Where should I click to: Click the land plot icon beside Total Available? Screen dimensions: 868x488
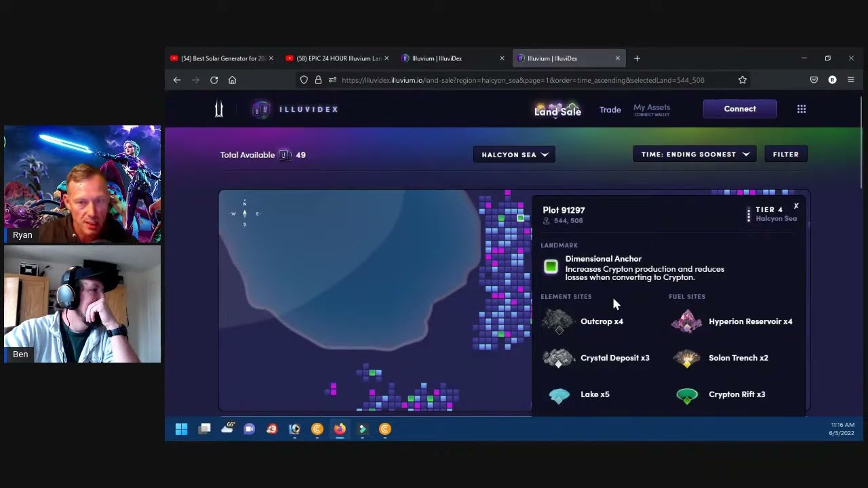point(285,155)
